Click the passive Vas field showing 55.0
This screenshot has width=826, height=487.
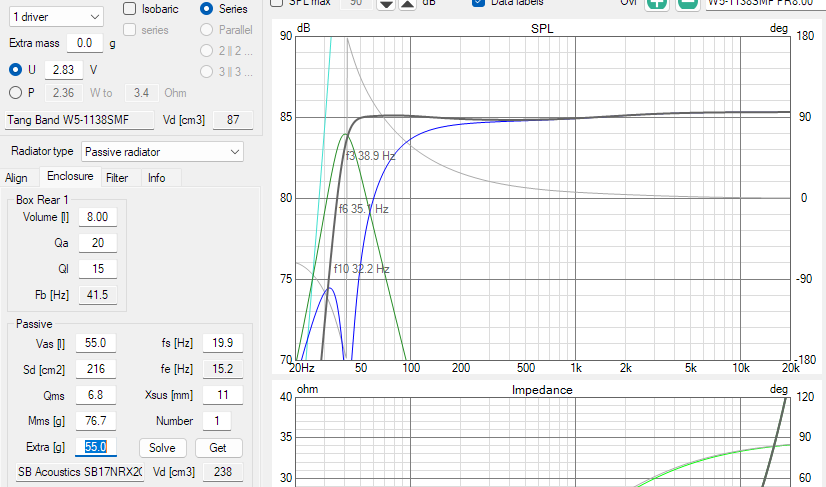(95, 343)
